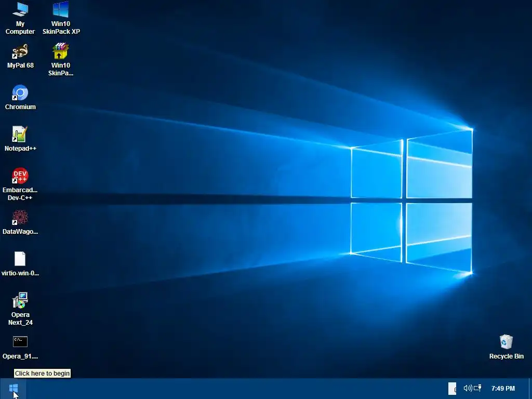Select the Chromium browser shortcut
This screenshot has width=532, height=399.
click(x=20, y=92)
